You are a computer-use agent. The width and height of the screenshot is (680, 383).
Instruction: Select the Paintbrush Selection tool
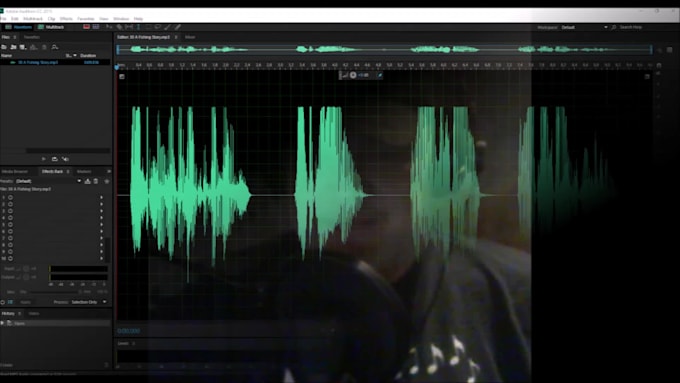[168, 27]
